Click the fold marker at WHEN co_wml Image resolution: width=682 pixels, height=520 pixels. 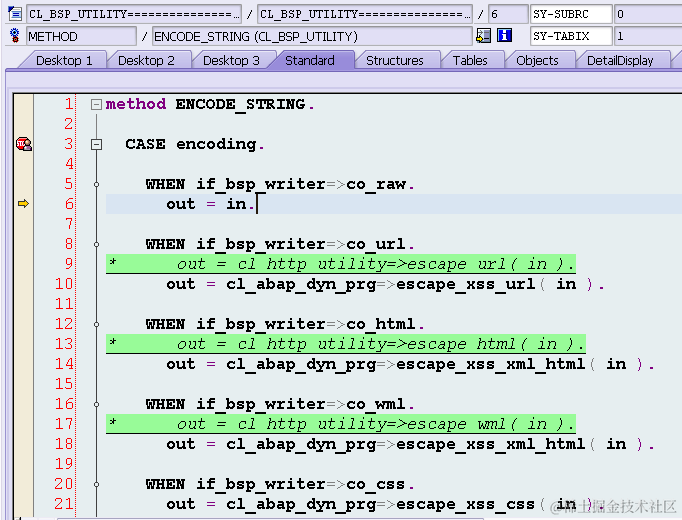(96, 404)
